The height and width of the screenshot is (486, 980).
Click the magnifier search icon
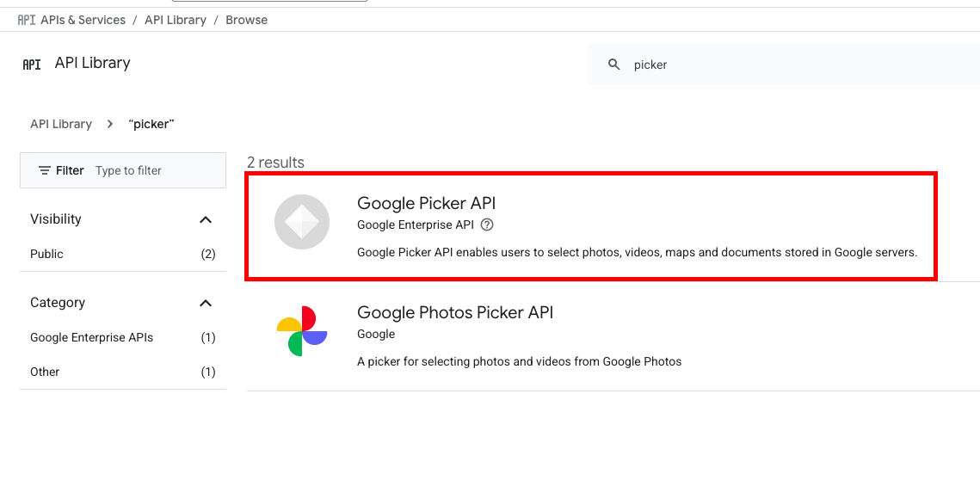[x=614, y=65]
